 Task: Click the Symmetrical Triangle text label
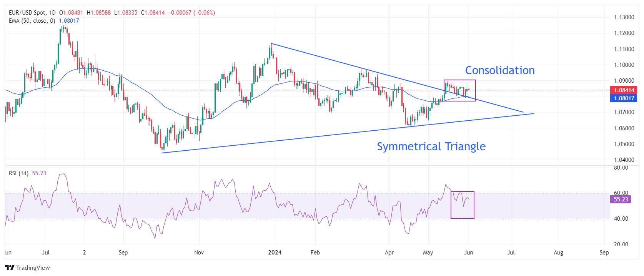(x=431, y=146)
